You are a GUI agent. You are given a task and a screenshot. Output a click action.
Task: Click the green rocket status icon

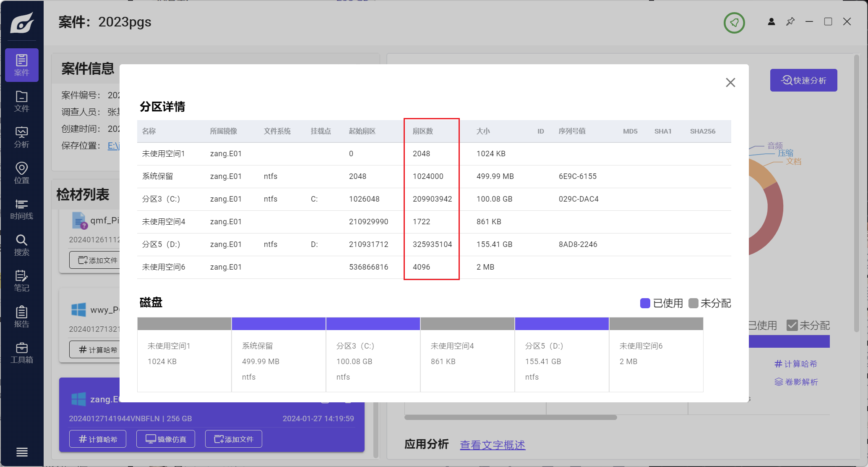pyautogui.click(x=734, y=23)
